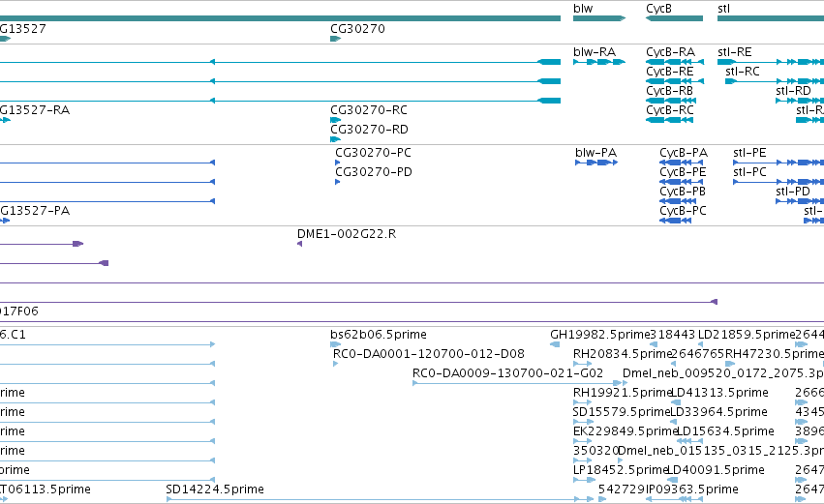Select protein blw-PA label

(595, 153)
